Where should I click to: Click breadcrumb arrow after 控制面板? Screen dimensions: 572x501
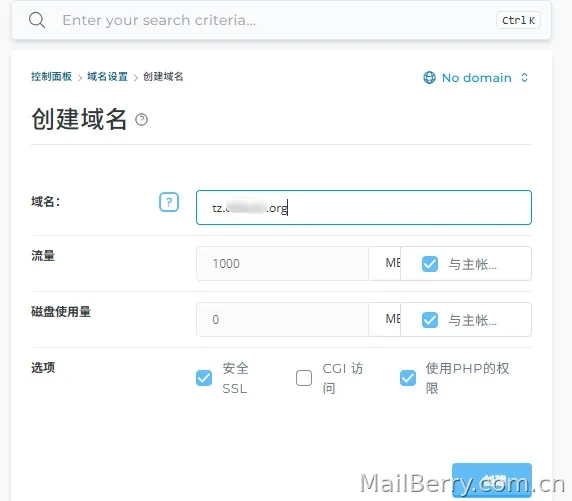[x=80, y=77]
